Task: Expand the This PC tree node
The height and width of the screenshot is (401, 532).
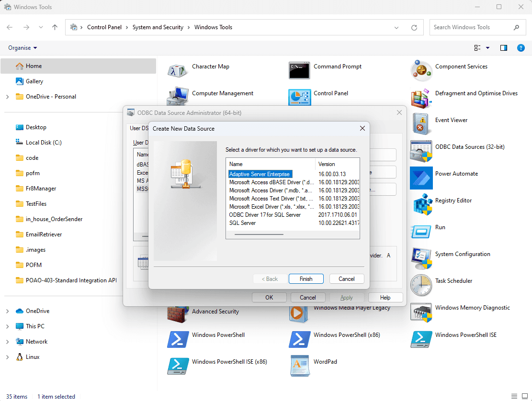Action: (7, 326)
